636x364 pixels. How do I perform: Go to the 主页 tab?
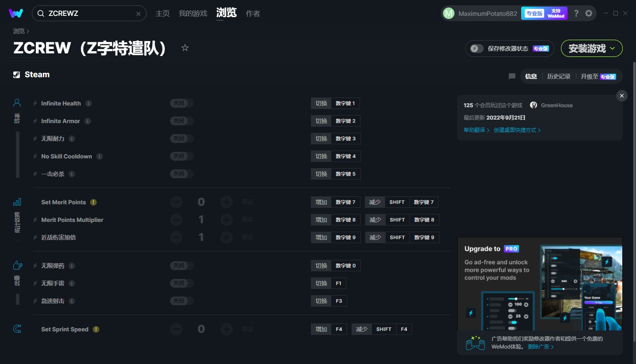tap(163, 14)
